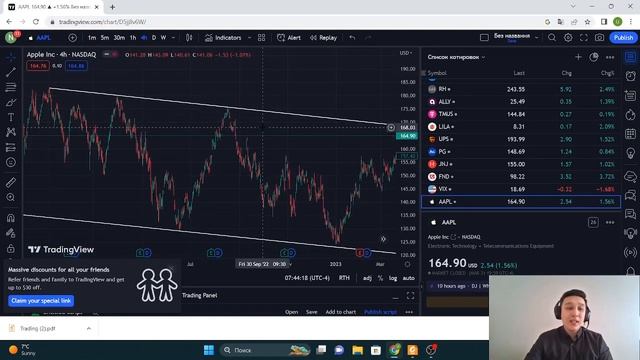Open watchlist advanced view pie icon
640x360 pixels.
(x=594, y=57)
